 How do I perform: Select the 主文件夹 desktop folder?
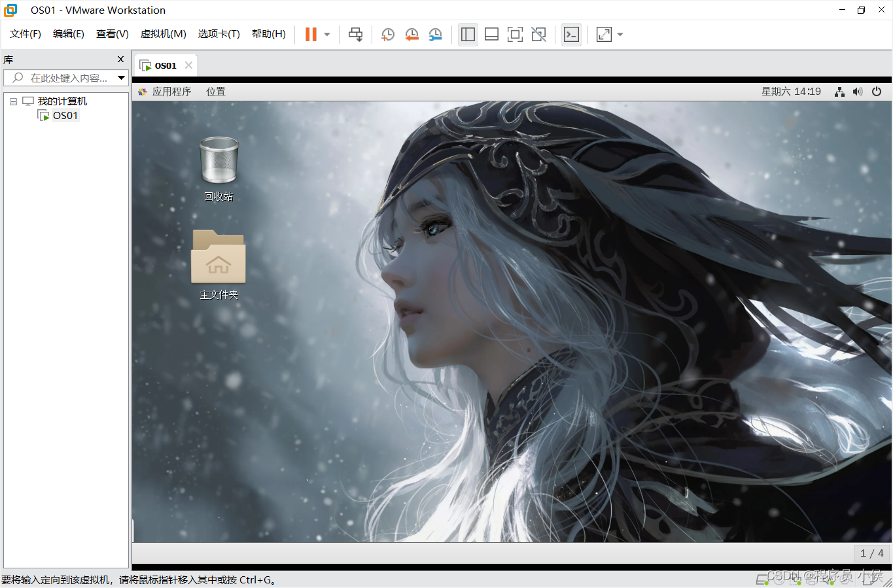tap(219, 264)
